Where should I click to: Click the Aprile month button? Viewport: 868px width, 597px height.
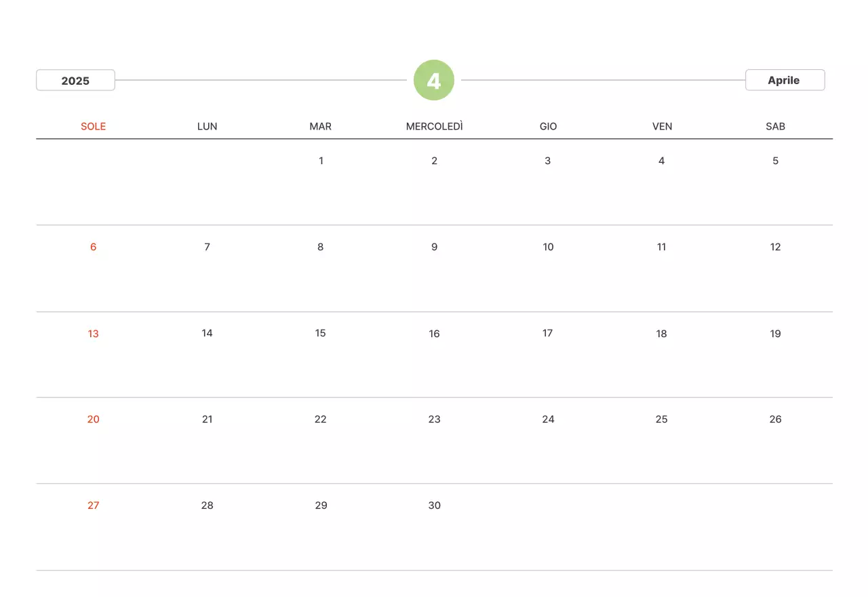point(785,80)
